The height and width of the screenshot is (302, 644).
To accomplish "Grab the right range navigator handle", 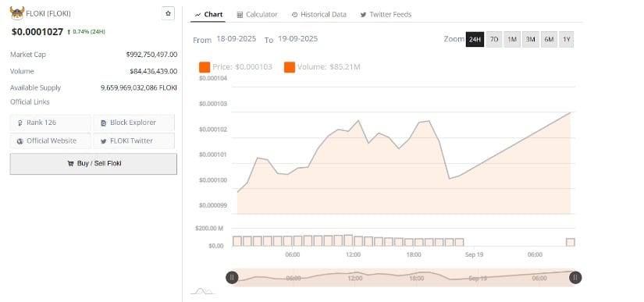I will 575,278.
